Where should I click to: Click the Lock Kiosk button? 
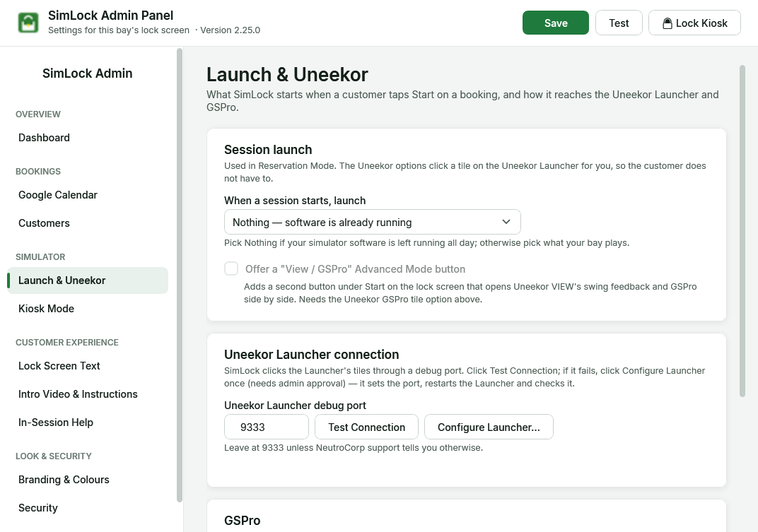[x=694, y=23]
